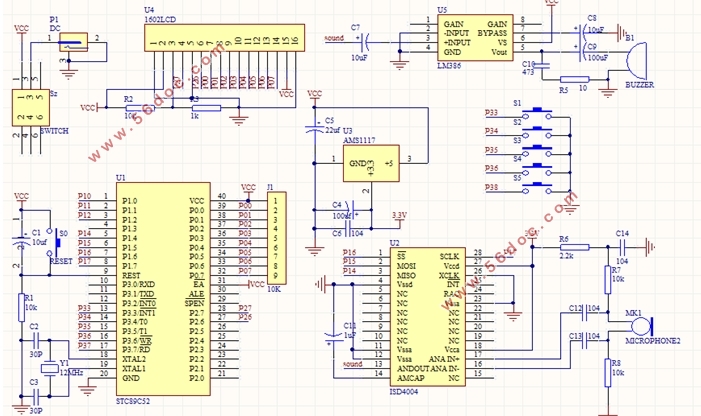Click resistor R6 labeled 2.2k
The image size is (701, 416).
574,247
